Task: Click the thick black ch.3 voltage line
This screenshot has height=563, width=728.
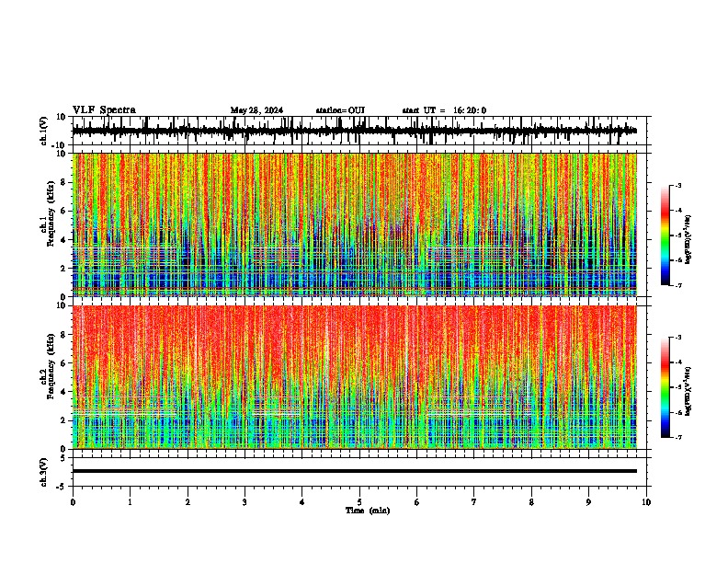Action: pyautogui.click(x=354, y=471)
